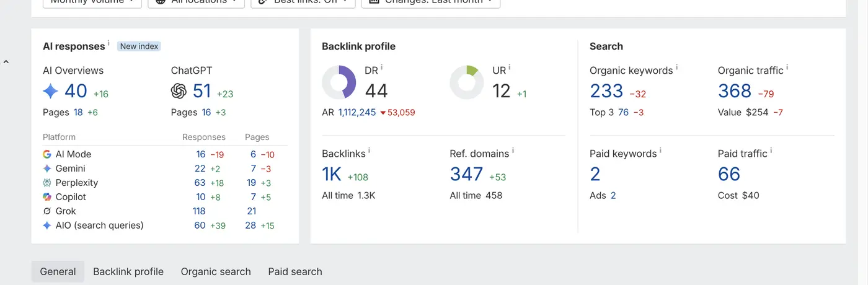868x285 pixels.
Task: Open the ChatGPT count 51
Action: [202, 92]
